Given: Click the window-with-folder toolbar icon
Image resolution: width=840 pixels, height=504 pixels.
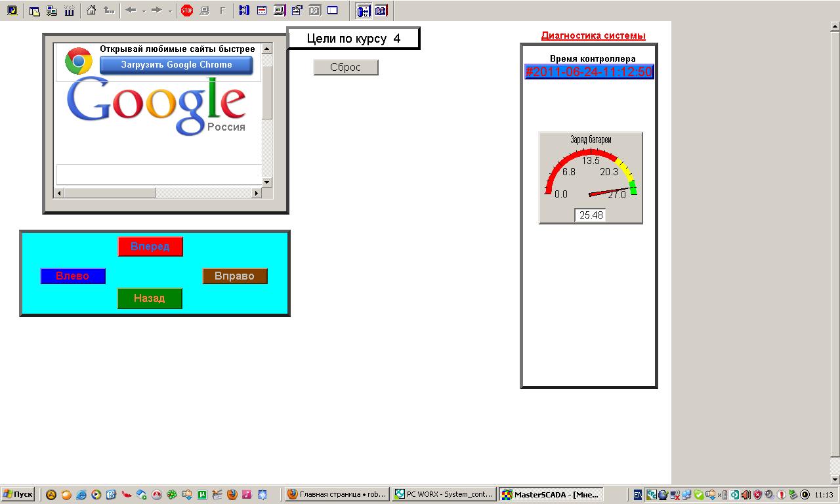Looking at the screenshot, I should click(35, 10).
